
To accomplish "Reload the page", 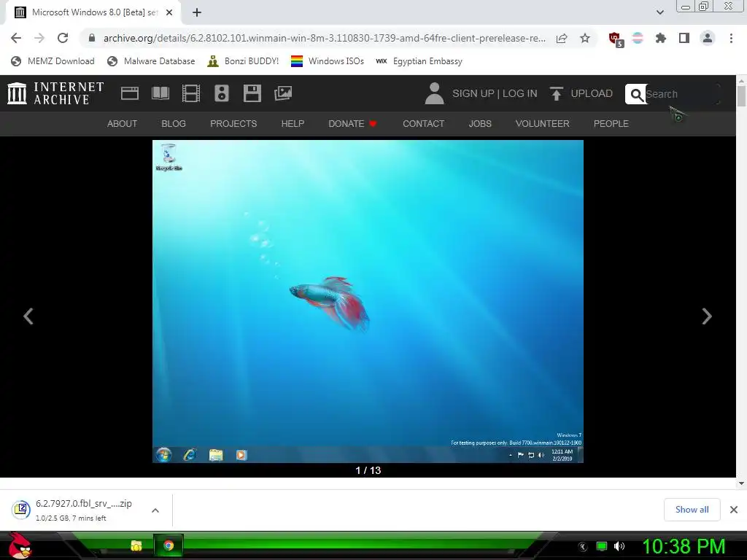I will (x=63, y=38).
